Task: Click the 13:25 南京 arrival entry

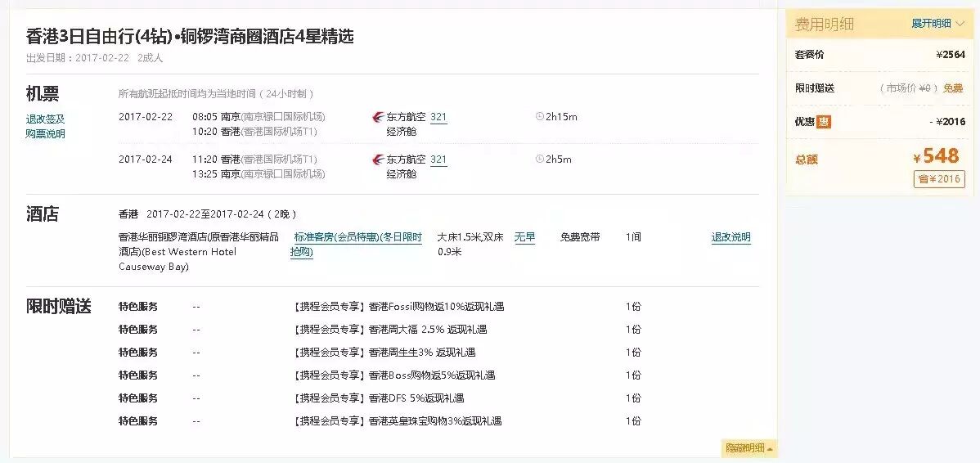Action: pyautogui.click(x=258, y=174)
